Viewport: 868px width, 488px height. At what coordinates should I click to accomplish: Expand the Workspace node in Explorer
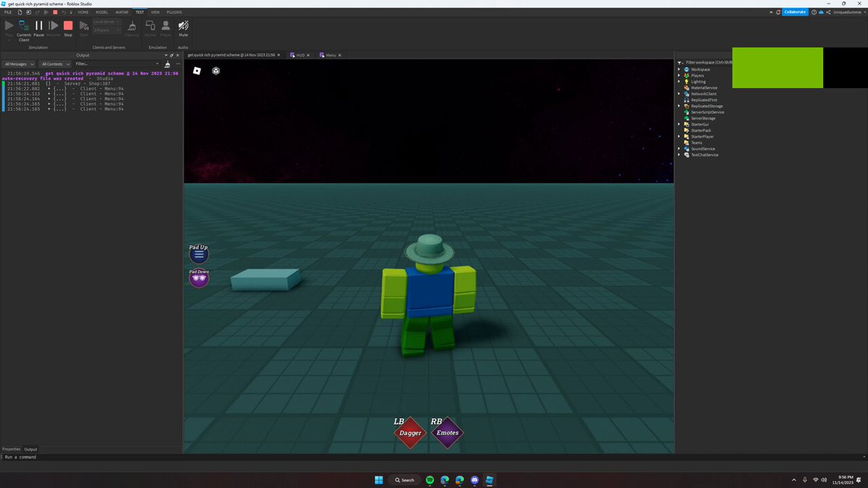click(x=679, y=69)
